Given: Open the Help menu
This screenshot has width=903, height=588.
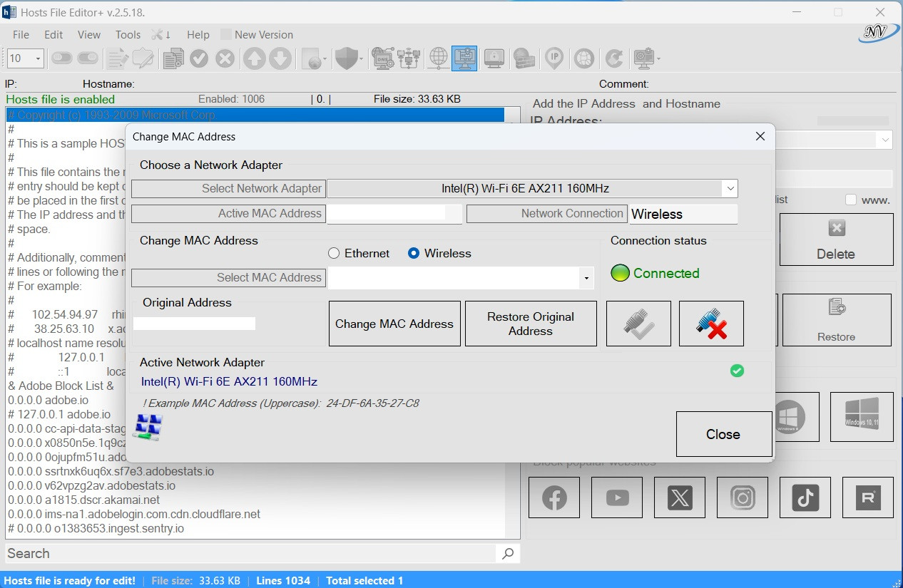Looking at the screenshot, I should (198, 34).
